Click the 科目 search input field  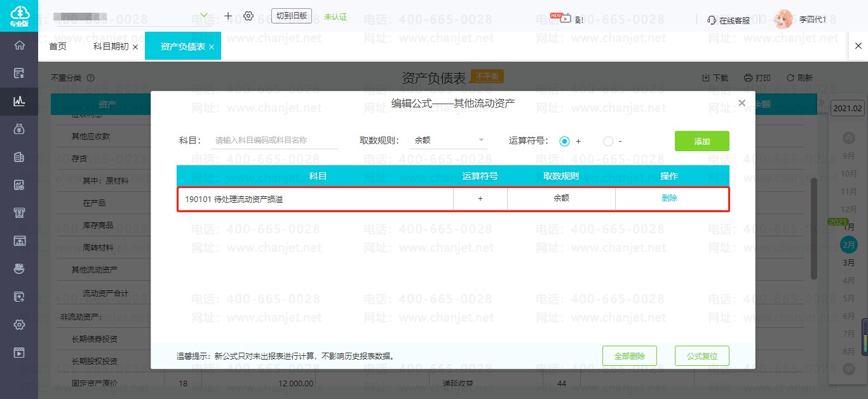(275, 140)
